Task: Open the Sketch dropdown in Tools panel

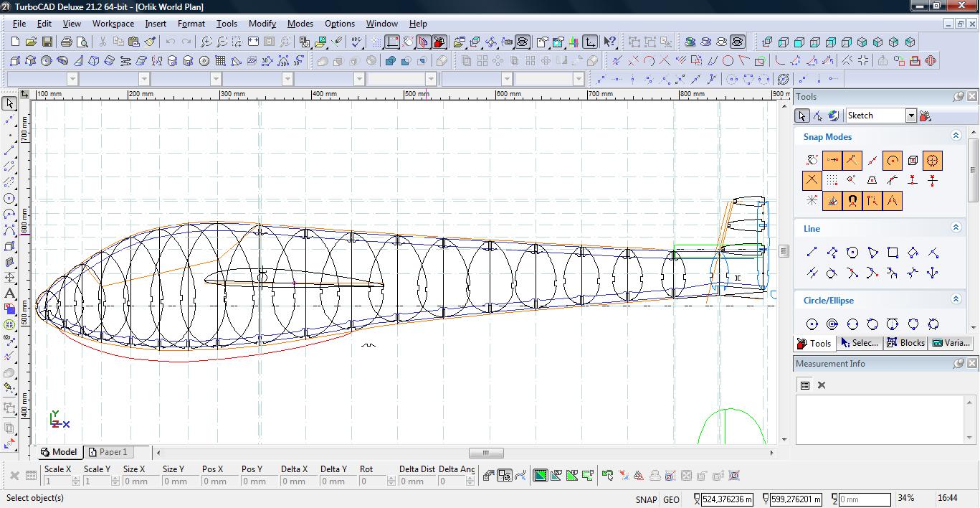Action: pyautogui.click(x=910, y=116)
